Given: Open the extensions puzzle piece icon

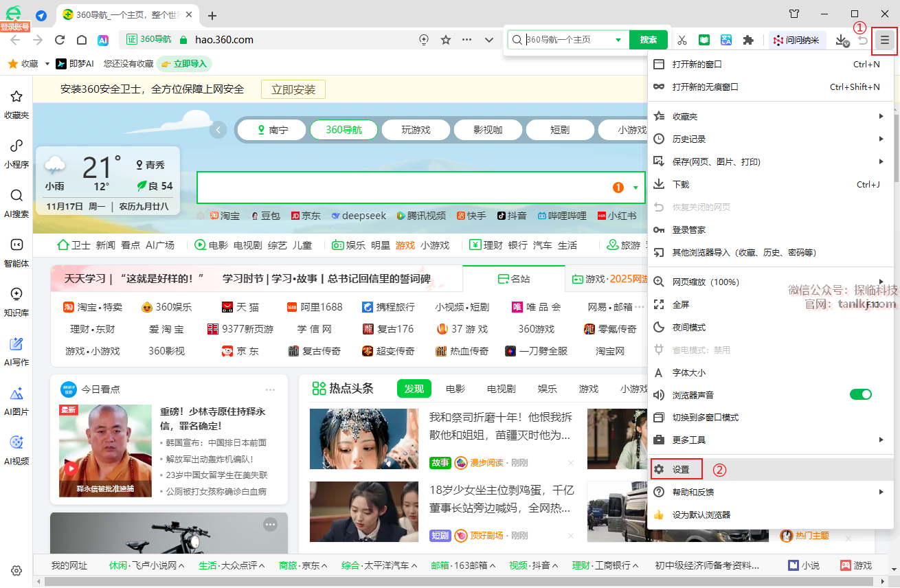Looking at the screenshot, I should point(748,41).
